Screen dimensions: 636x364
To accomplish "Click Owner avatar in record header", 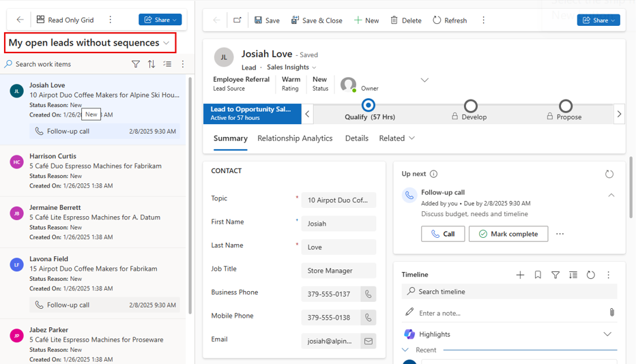I will click(x=349, y=85).
